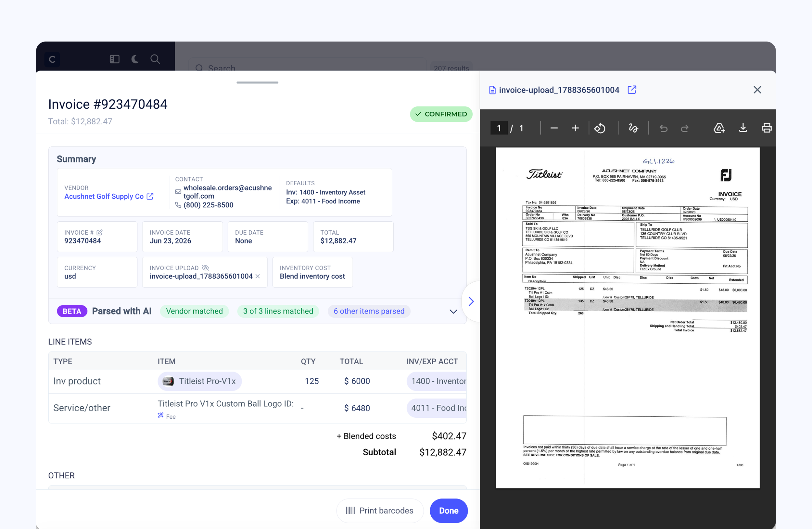Click the Blended costs $402.47 amount

449,436
